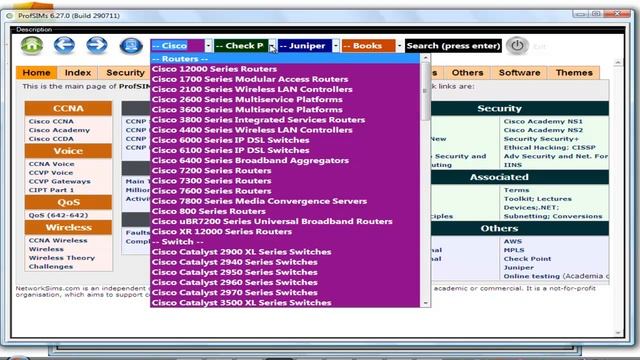
Task: Select '-- Routers --' list header
Action: (285, 59)
